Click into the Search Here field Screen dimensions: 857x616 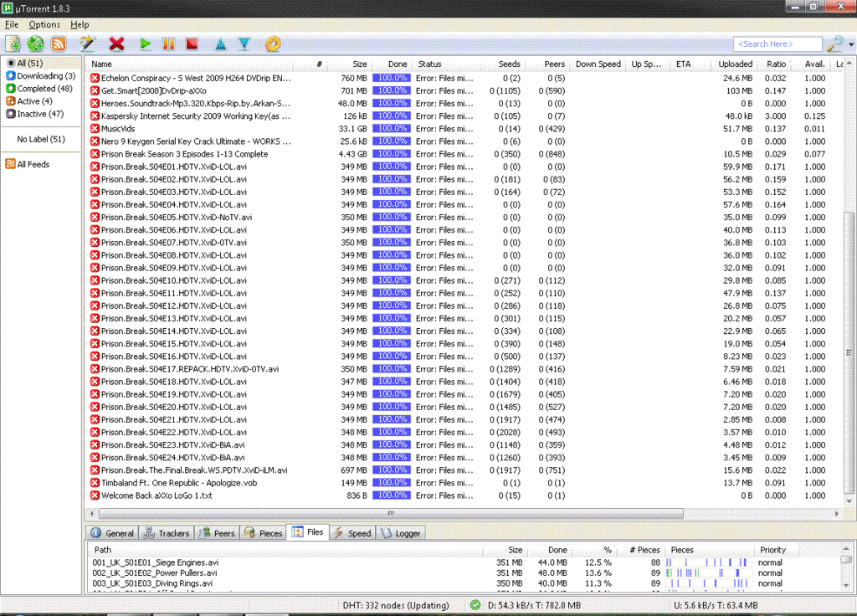(x=777, y=44)
